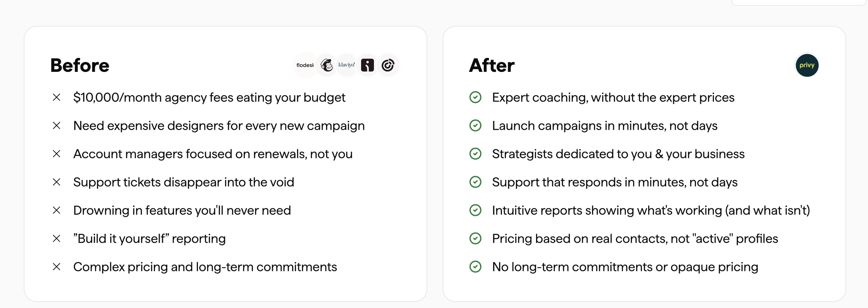Click the Flodesk logo
868x308 pixels.
pos(305,65)
